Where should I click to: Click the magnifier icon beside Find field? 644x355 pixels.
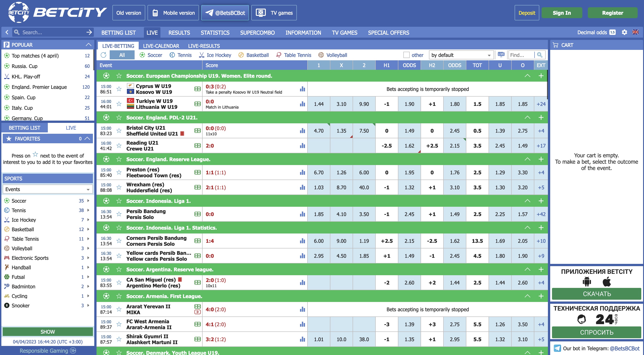(x=540, y=55)
